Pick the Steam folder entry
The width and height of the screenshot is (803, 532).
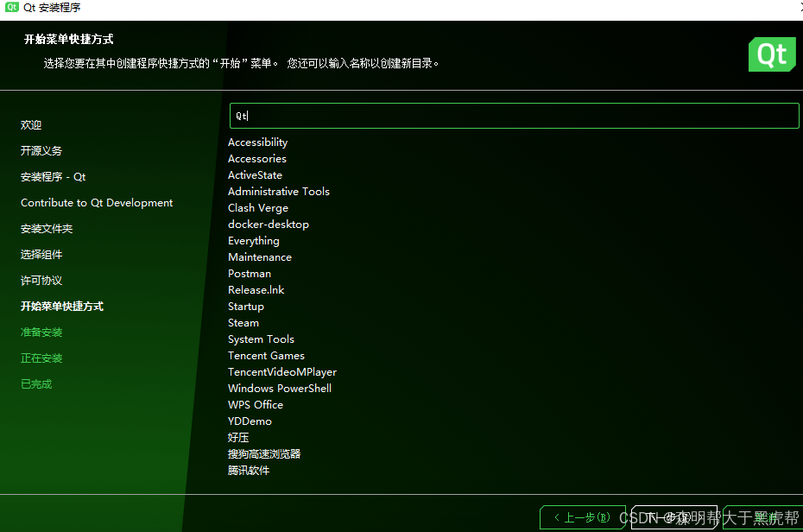pos(243,323)
